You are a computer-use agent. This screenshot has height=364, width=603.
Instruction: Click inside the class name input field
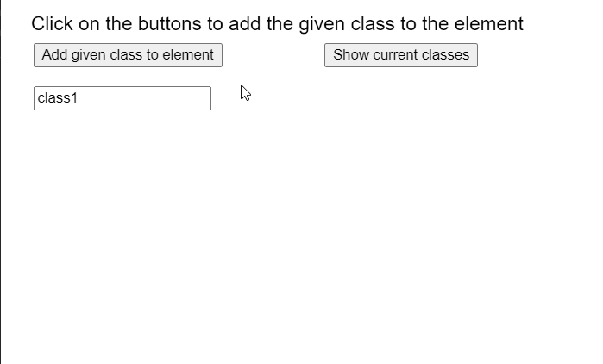point(122,98)
